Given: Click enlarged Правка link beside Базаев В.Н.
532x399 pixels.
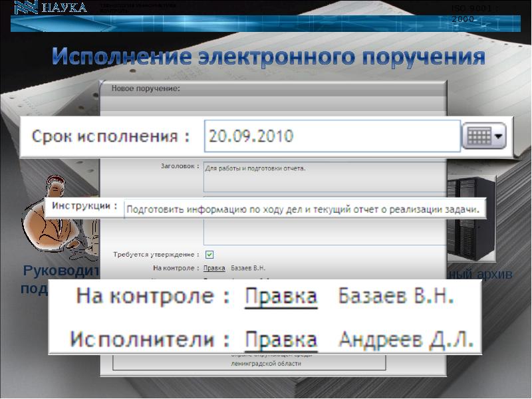Looking at the screenshot, I should (281, 297).
